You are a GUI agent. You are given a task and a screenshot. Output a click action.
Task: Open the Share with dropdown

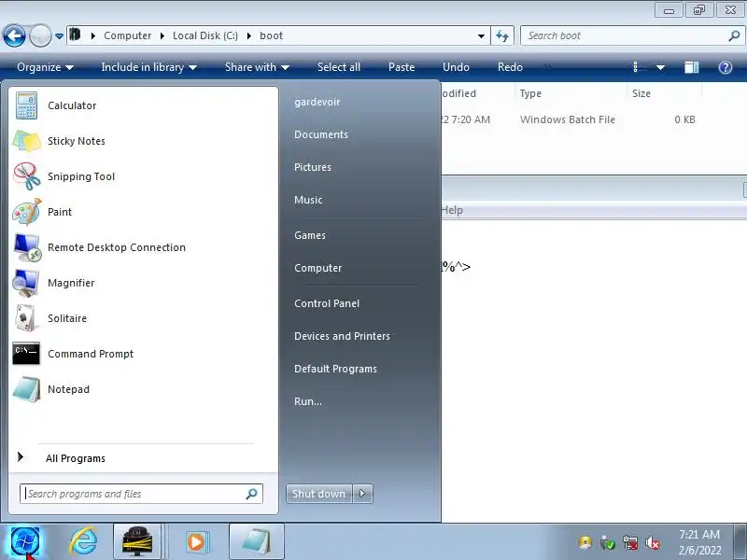pos(257,67)
